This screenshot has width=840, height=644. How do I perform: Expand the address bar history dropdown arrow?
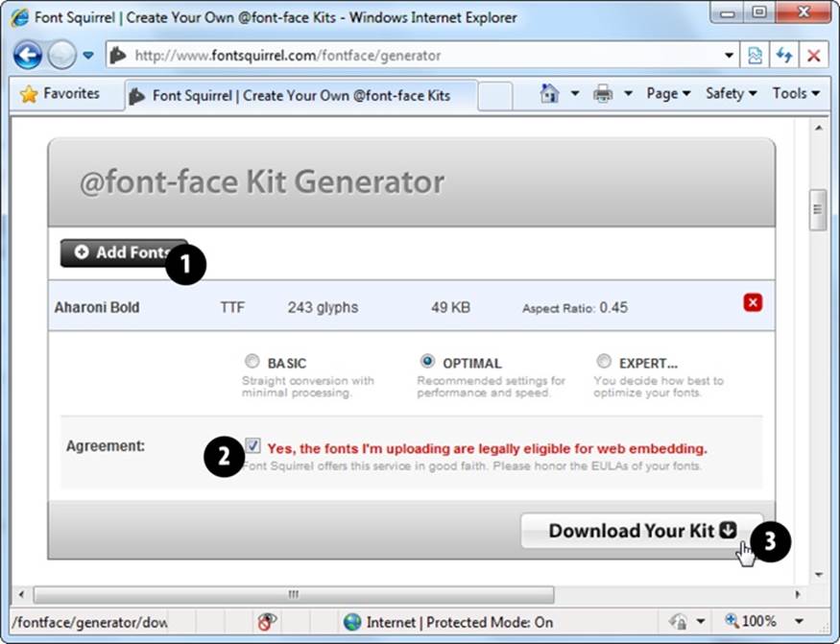729,55
